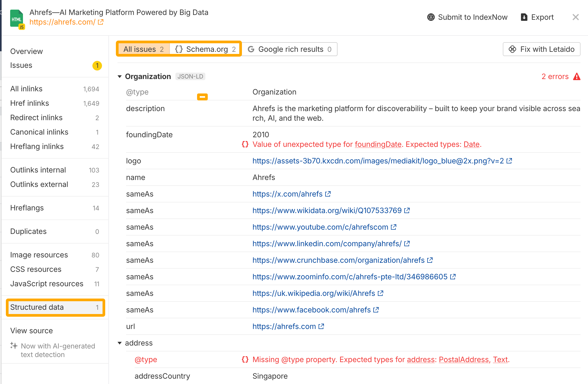
Task: Click foundingDate link in error message
Action: (x=378, y=144)
